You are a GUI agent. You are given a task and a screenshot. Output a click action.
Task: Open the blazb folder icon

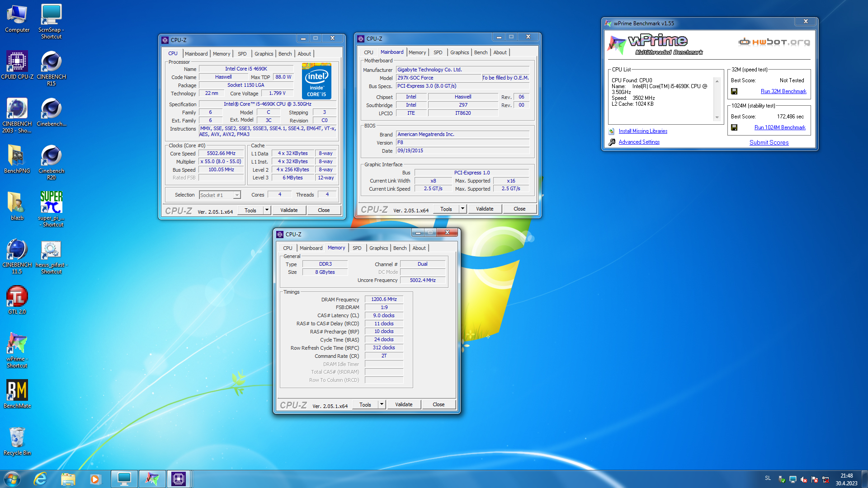[x=17, y=206]
